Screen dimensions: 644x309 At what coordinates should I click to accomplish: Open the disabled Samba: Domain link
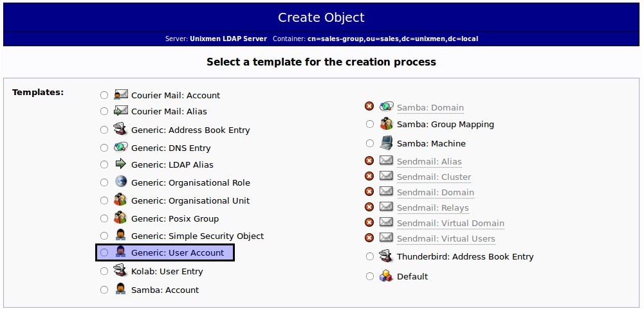[430, 108]
